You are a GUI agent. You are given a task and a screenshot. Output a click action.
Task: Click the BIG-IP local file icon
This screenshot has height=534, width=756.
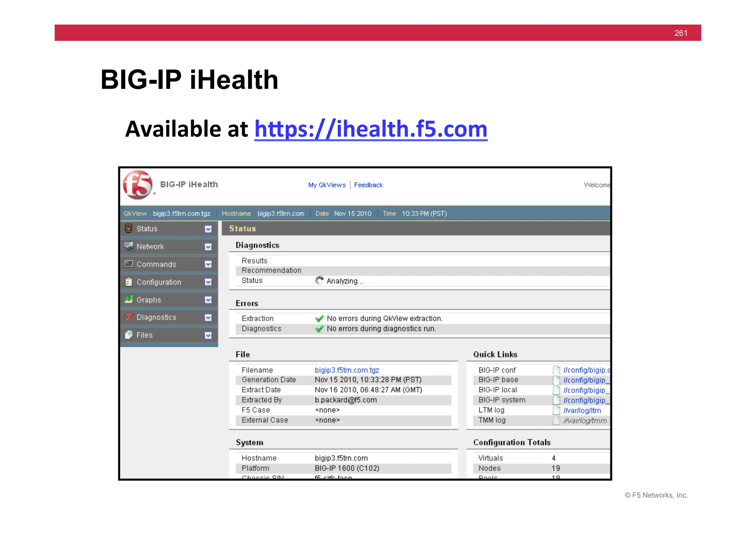[556, 390]
